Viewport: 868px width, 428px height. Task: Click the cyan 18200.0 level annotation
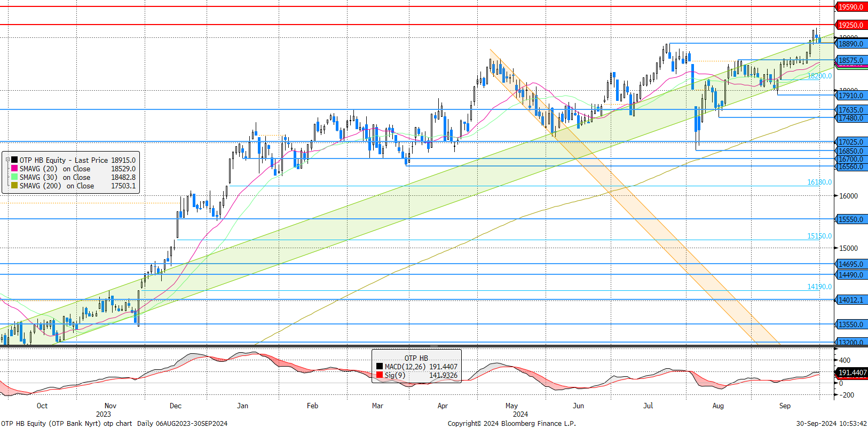click(819, 76)
